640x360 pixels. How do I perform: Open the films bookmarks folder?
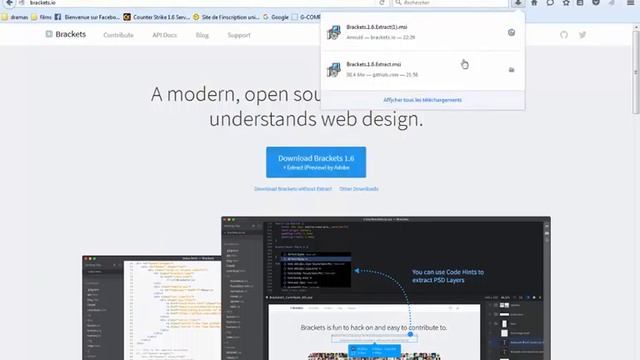point(42,17)
